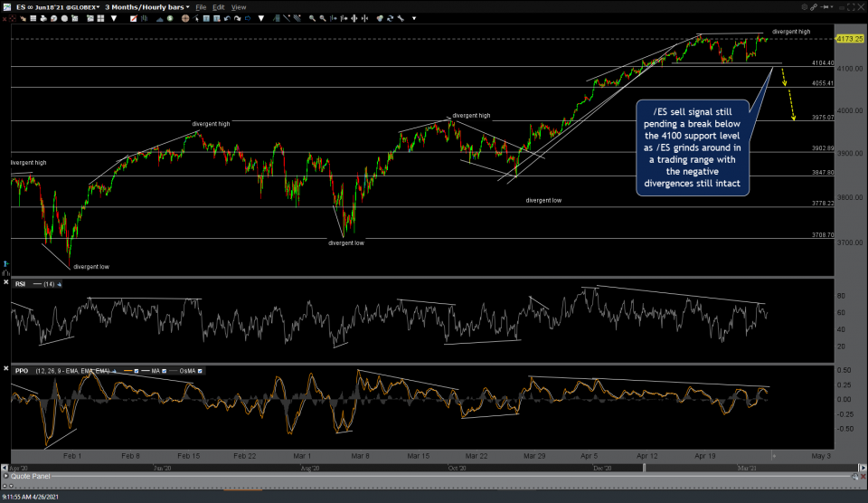The height and width of the screenshot is (503, 868).
Task: Open the File menu
Action: click(x=201, y=7)
